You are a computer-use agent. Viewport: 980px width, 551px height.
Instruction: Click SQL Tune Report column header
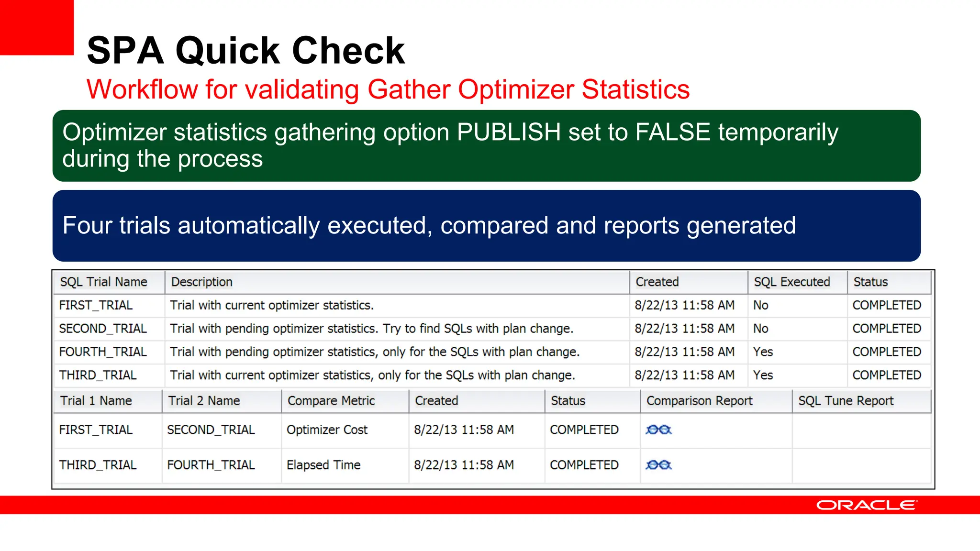tap(846, 401)
